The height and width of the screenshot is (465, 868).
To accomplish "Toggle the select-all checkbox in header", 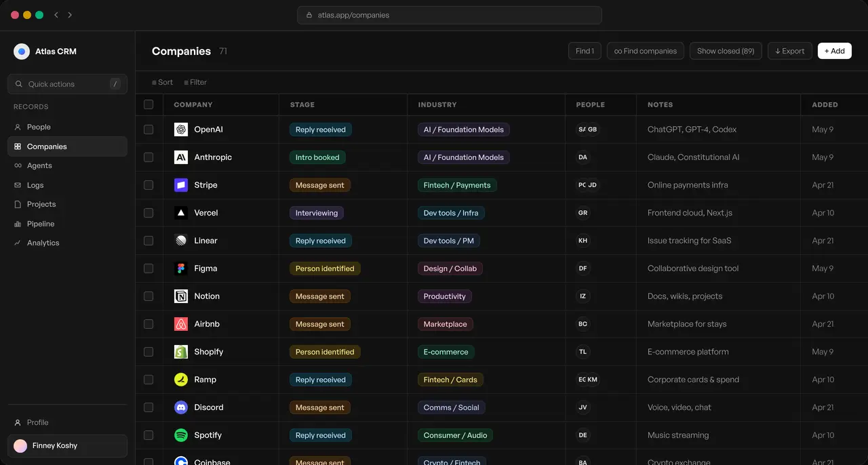I will pos(149,104).
